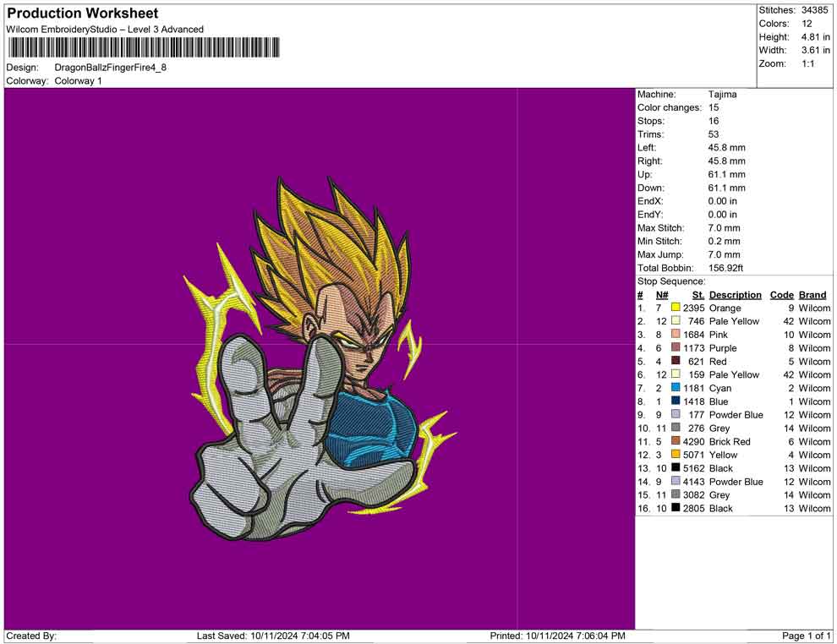Viewport: 837px width, 644px height.
Task: Click the barcode under the worksheet title
Action: click(x=144, y=47)
